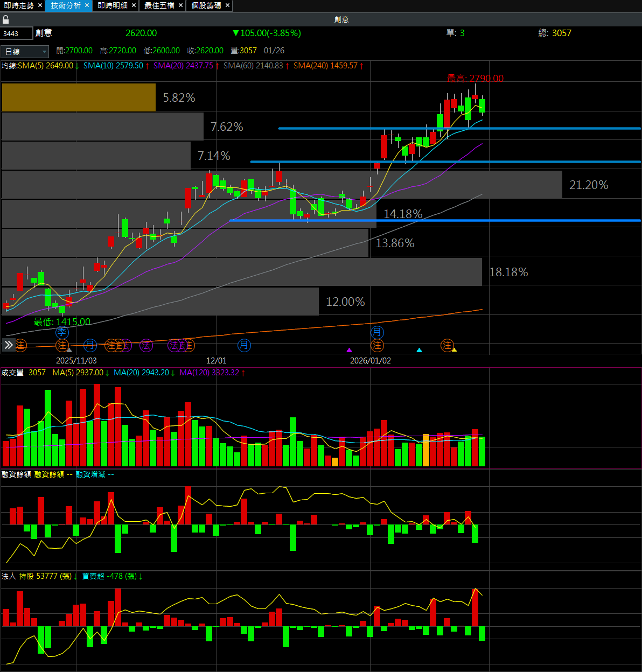This screenshot has width=642, height=672.
Task: Expand the double-chevron arrows at chart bottom-left
Action: tap(9, 345)
